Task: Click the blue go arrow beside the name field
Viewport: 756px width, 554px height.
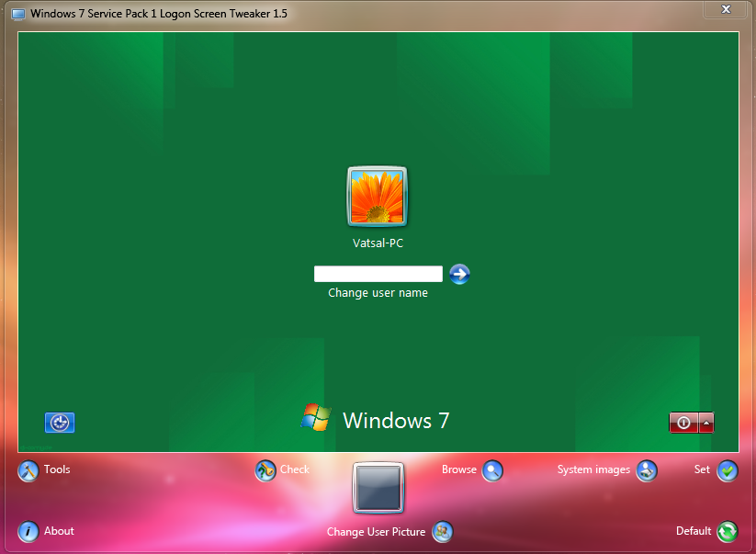Action: [458, 274]
